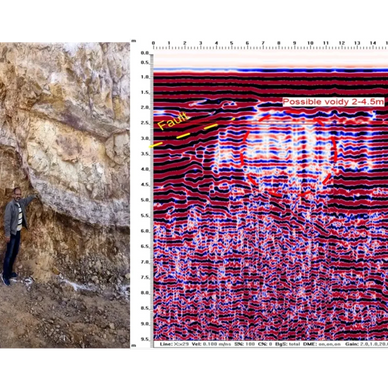Click the 'm' unit label above depth axis

point(134,40)
